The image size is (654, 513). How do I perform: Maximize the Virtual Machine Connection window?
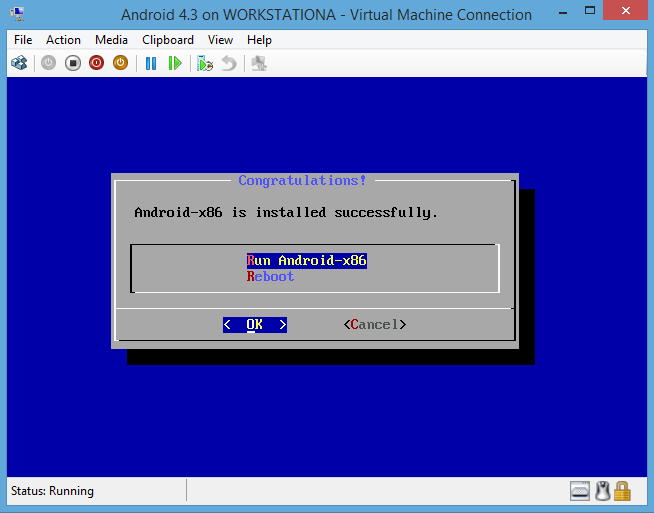(589, 11)
